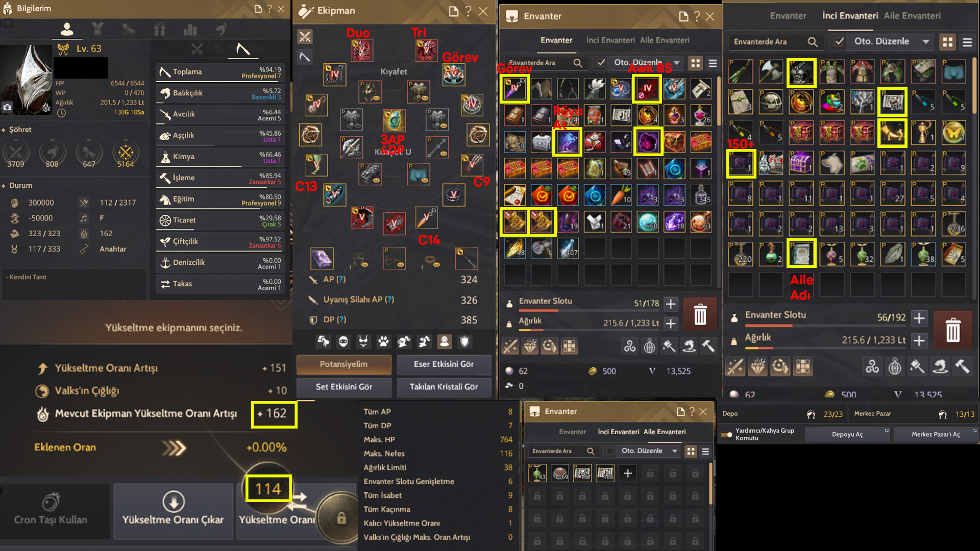
Task: Switch Envanter to grid view icon
Action: (x=695, y=63)
